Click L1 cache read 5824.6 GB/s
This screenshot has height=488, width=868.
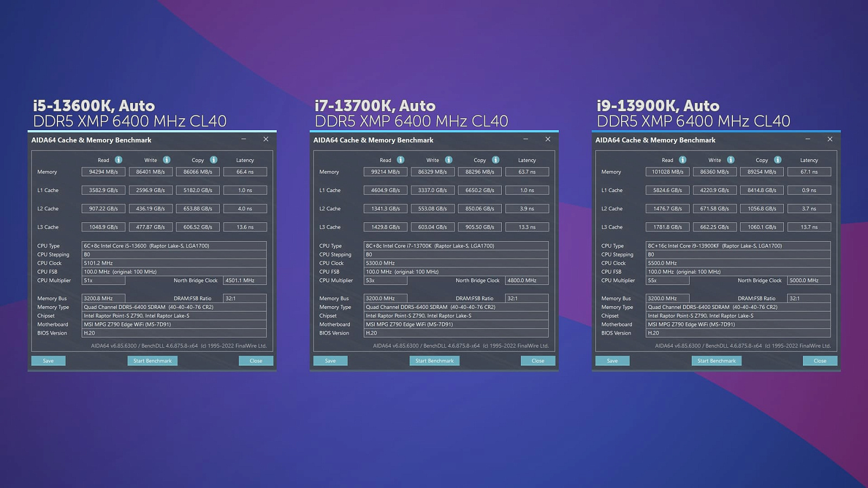point(668,190)
